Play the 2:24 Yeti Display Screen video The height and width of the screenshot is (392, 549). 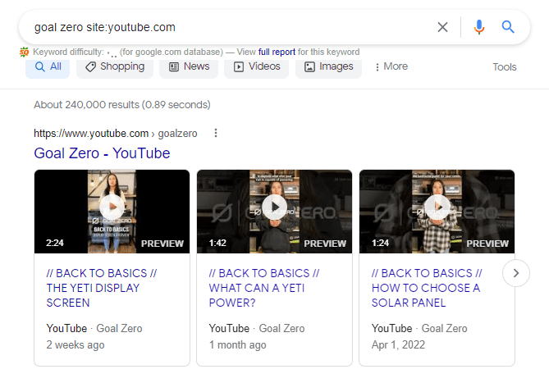(112, 207)
